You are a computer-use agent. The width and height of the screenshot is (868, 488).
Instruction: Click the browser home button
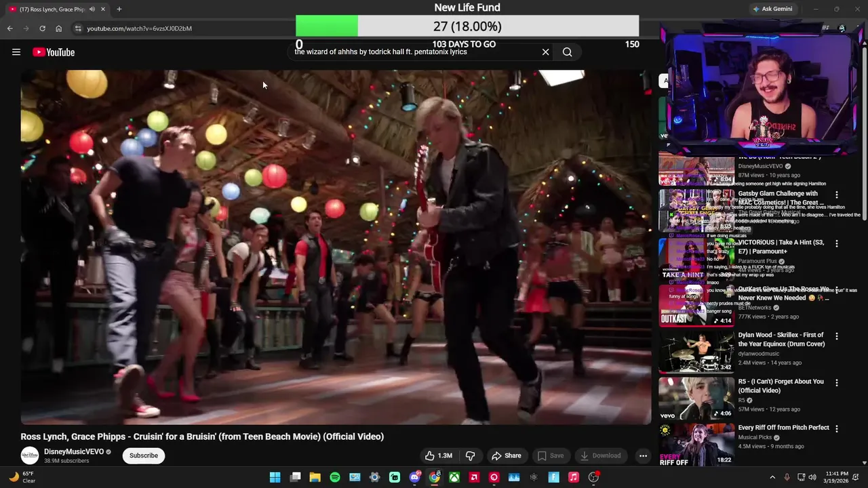59,28
